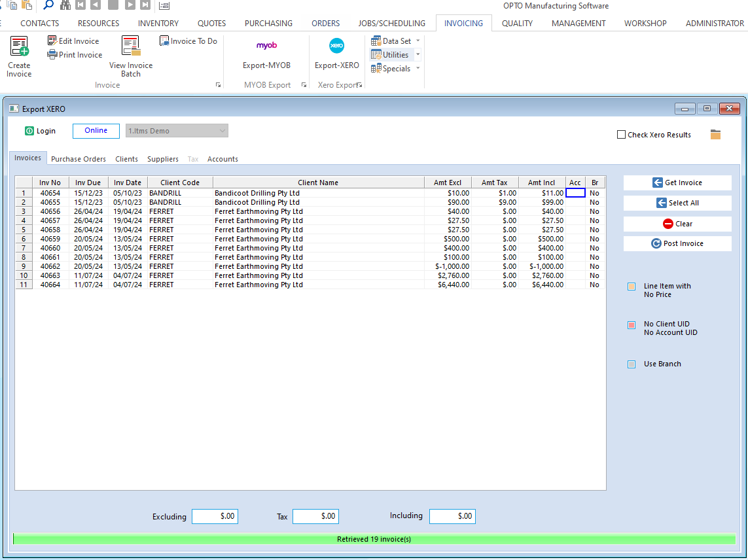Select the Invoices tab
The image size is (748, 560).
point(27,158)
